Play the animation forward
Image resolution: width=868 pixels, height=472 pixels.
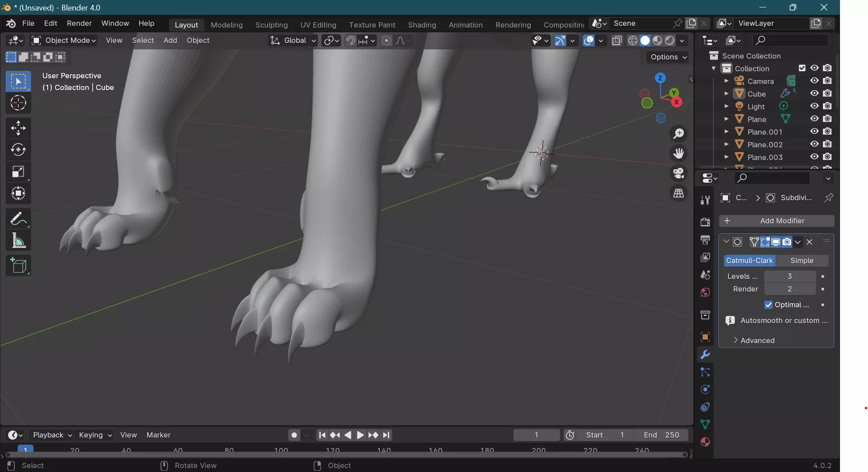tap(360, 435)
